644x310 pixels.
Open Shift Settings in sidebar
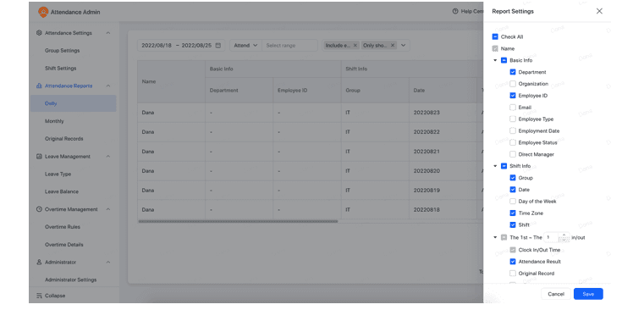[x=60, y=69]
